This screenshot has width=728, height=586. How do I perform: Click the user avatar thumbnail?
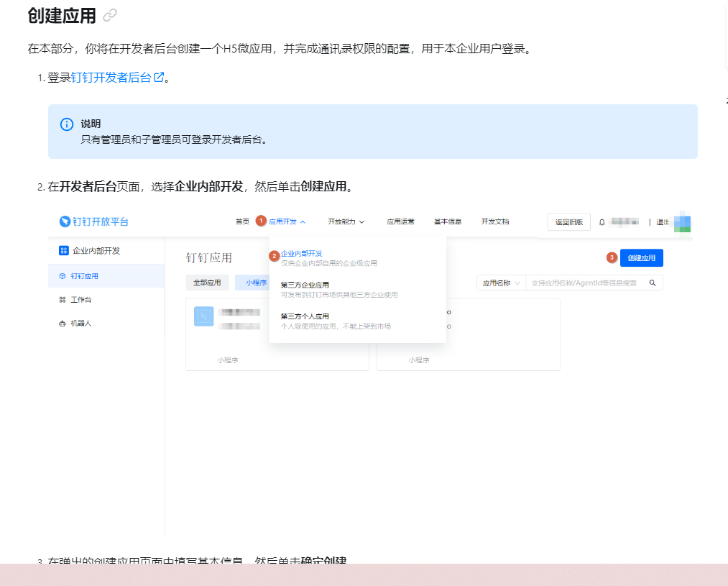click(x=682, y=222)
